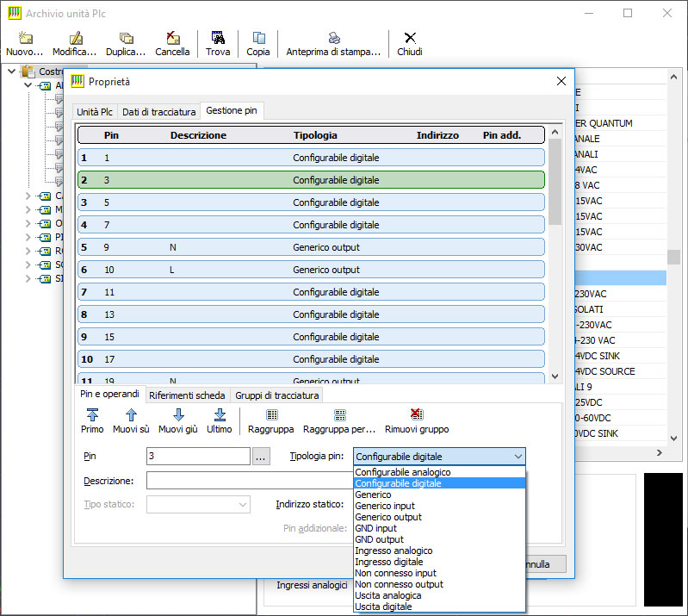This screenshot has height=616, width=688.
Task: Collapse the Costruttori tree root node
Action: click(x=12, y=72)
